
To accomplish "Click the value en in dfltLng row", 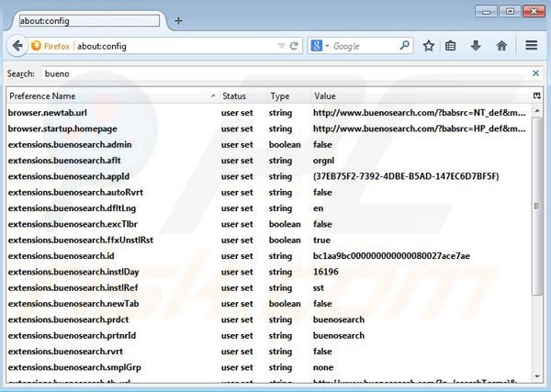I will click(318, 208).
